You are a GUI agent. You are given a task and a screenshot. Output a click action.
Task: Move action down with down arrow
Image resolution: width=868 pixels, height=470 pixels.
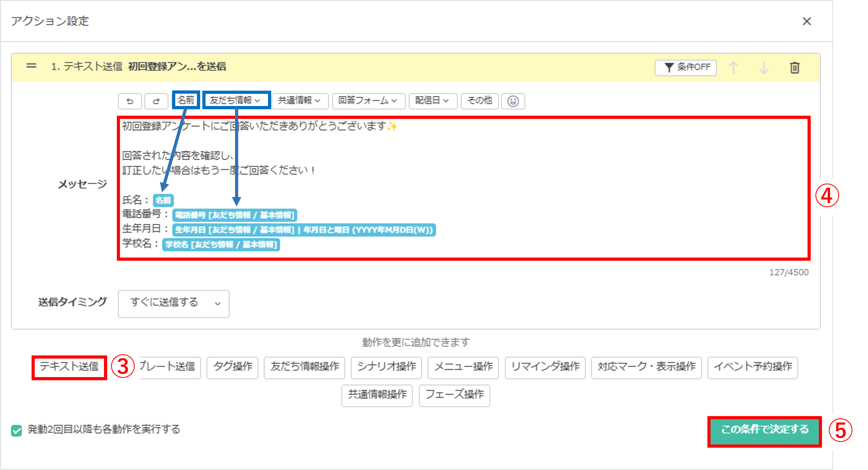click(x=764, y=67)
